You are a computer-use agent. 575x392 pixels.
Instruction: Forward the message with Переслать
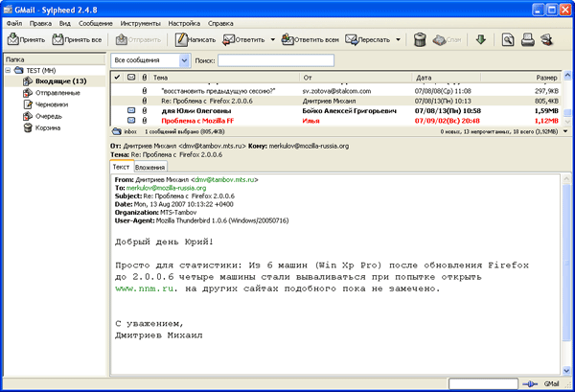[368, 39]
